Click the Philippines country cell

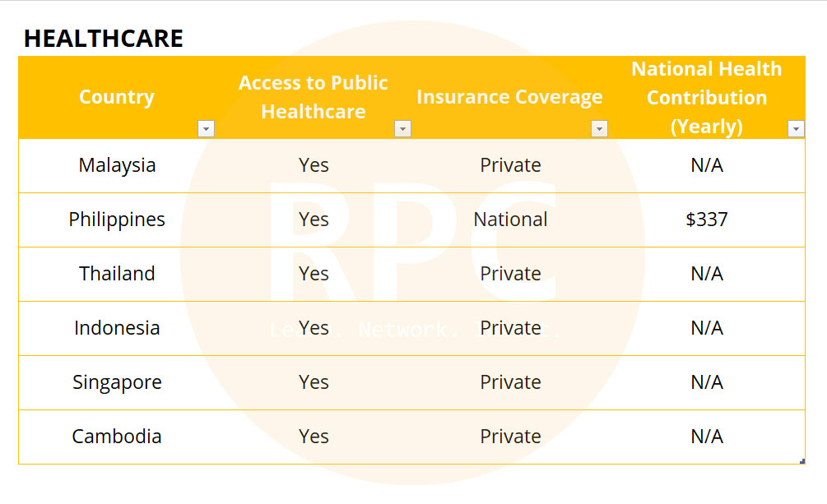click(x=117, y=220)
